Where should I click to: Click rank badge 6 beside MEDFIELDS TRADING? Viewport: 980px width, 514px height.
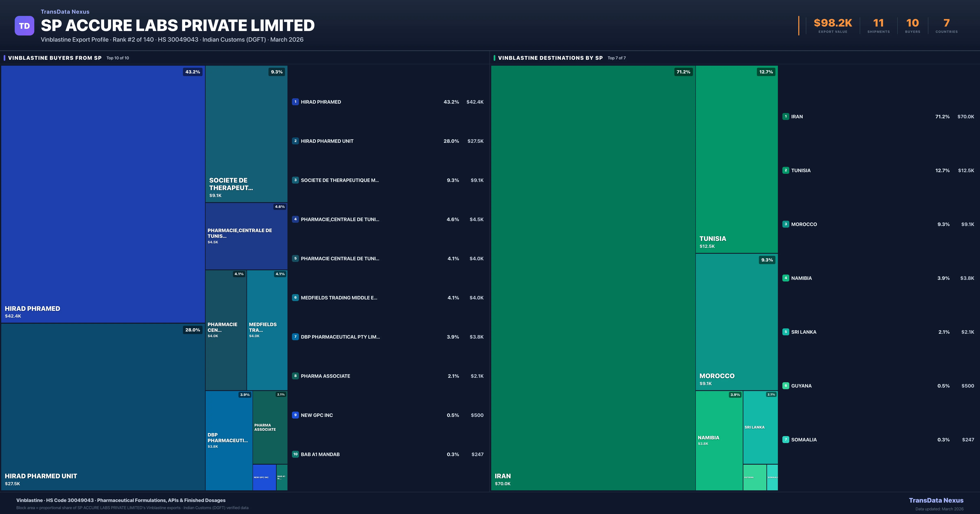tap(295, 298)
